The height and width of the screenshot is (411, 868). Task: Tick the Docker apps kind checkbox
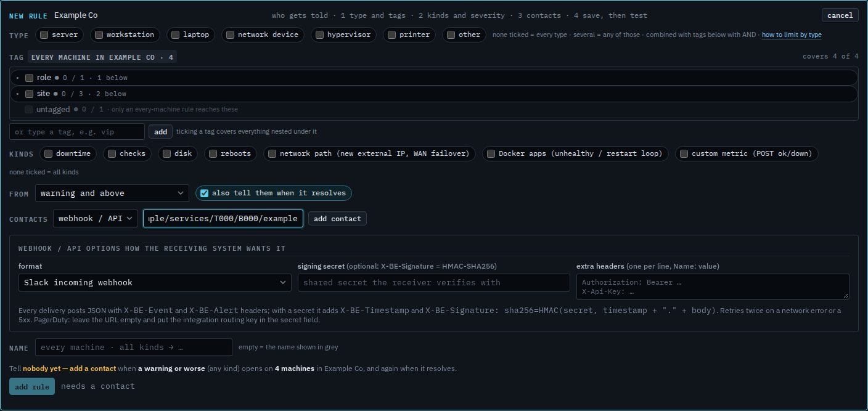(491, 153)
